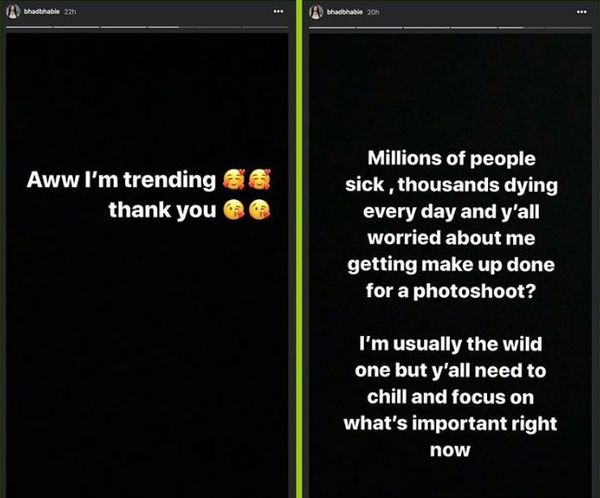Viewport: 600px width, 498px height.
Task: Click the partially filled left story progress segment
Action: point(171,27)
